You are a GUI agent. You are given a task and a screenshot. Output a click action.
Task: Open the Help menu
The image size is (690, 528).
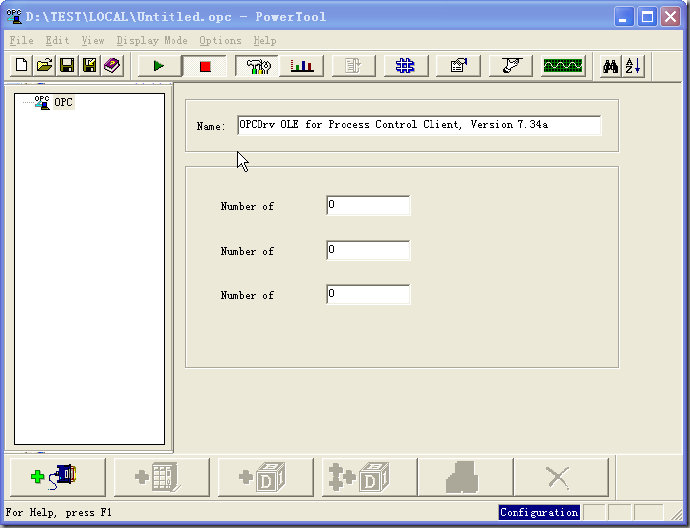pyautogui.click(x=264, y=40)
